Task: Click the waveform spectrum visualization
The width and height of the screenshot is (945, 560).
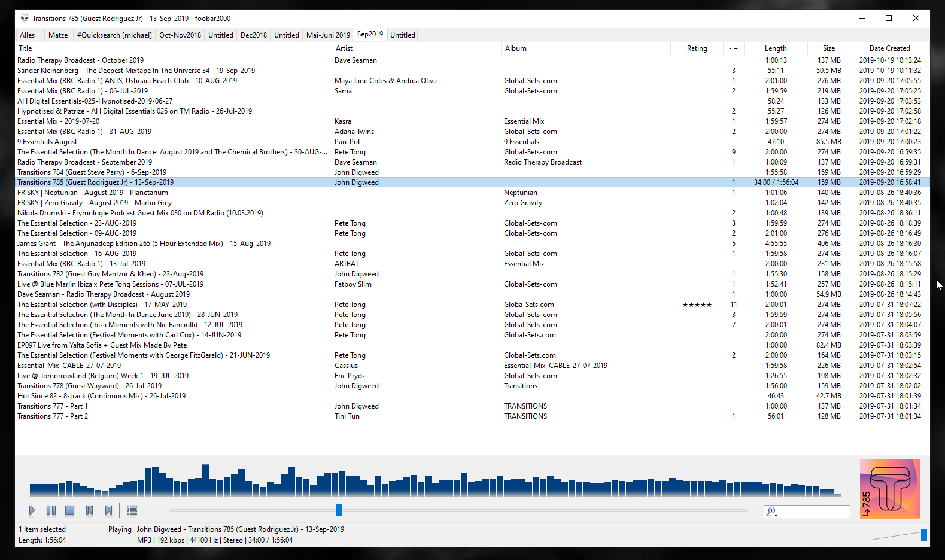Action: (x=435, y=480)
